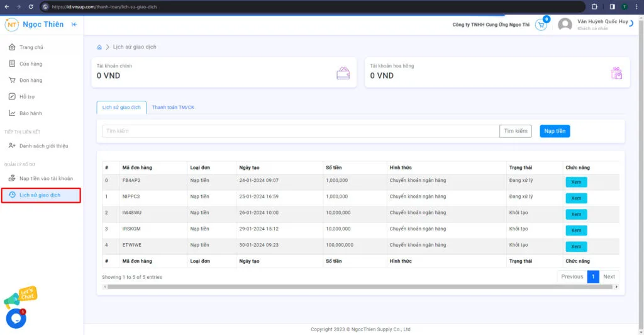
Task: Click the table's horizontal scrollbar
Action: (358, 287)
